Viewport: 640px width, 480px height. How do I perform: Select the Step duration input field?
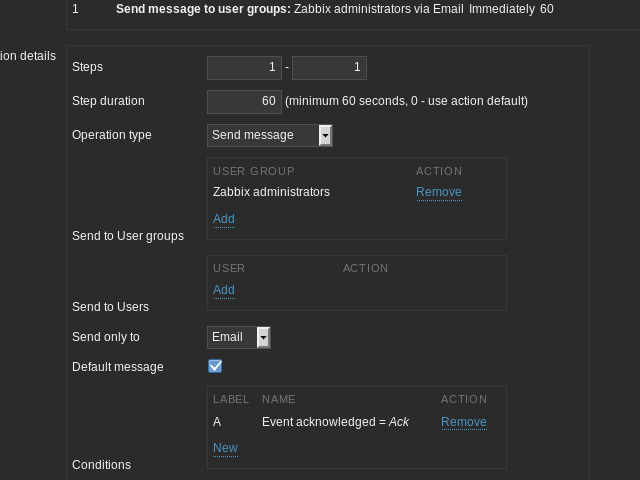pyautogui.click(x=244, y=101)
